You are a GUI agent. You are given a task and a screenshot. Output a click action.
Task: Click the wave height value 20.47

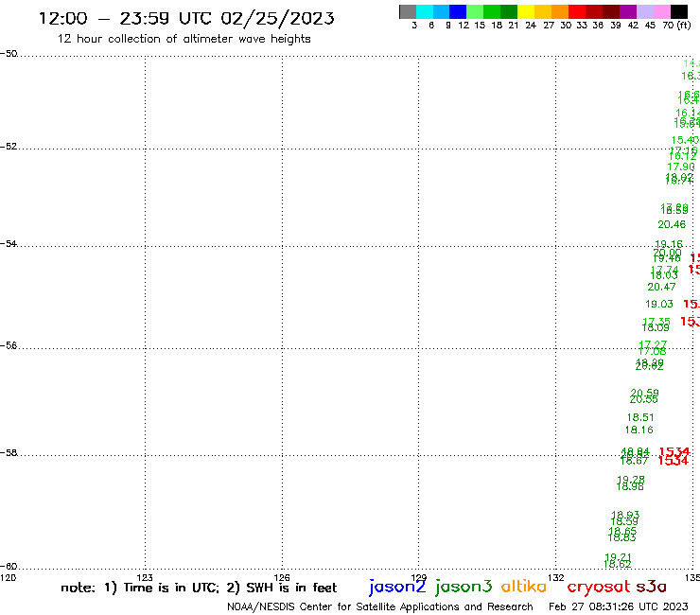661,287
